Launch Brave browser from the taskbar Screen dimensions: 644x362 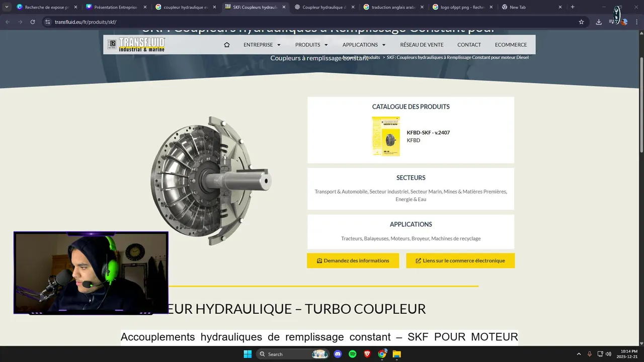tap(367, 354)
